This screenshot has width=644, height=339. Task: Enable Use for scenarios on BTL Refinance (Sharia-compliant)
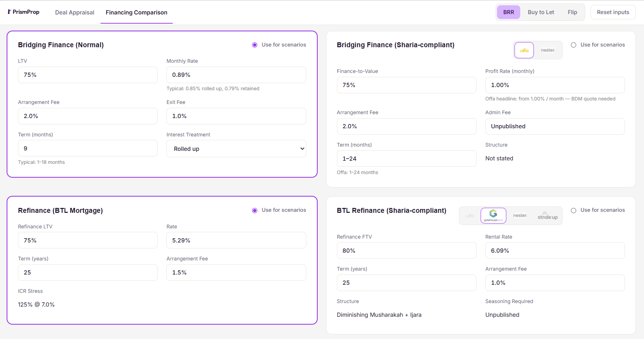click(x=574, y=210)
